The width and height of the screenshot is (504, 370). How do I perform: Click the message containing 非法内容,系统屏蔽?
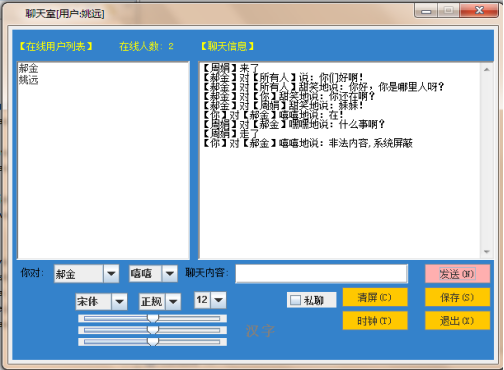coord(308,143)
